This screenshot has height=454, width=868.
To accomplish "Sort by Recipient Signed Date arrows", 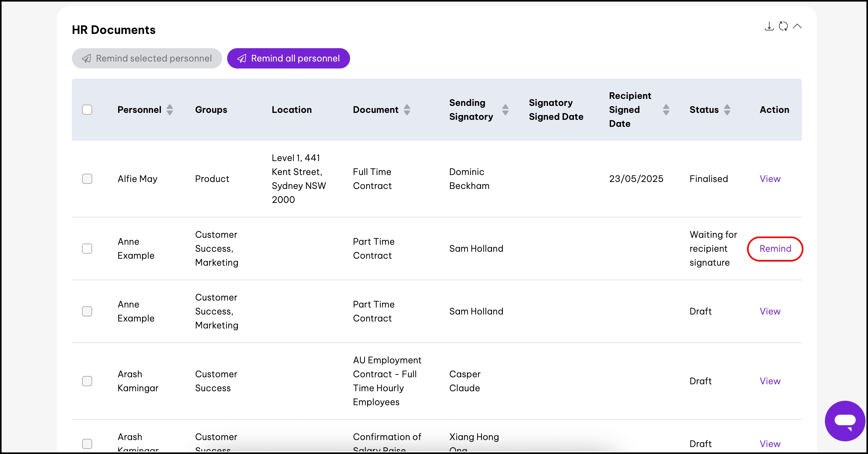I will [x=666, y=110].
